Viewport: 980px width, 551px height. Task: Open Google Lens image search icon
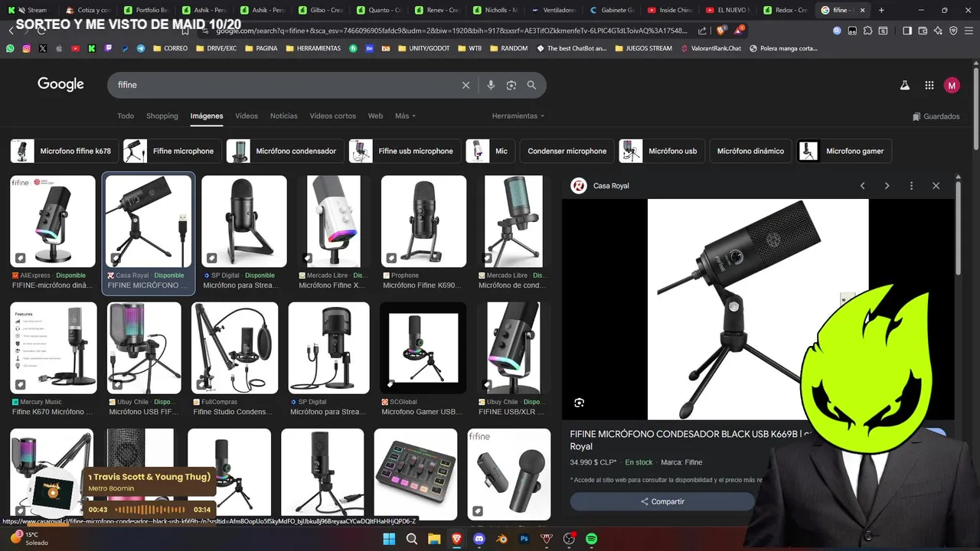511,85
